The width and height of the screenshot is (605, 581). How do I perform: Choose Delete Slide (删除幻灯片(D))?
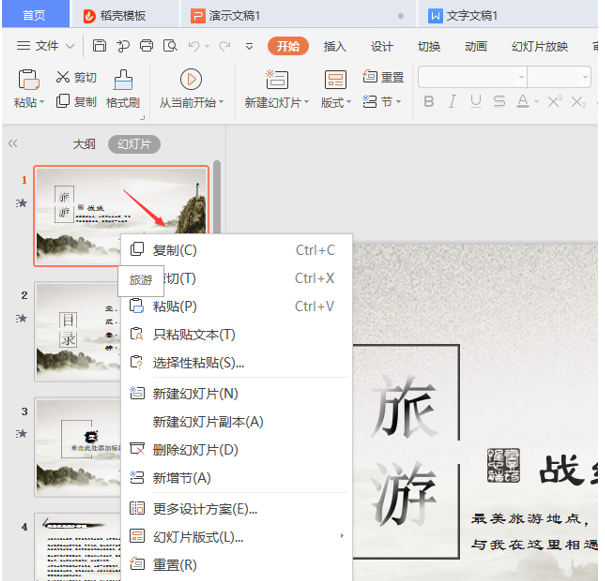coord(236,450)
